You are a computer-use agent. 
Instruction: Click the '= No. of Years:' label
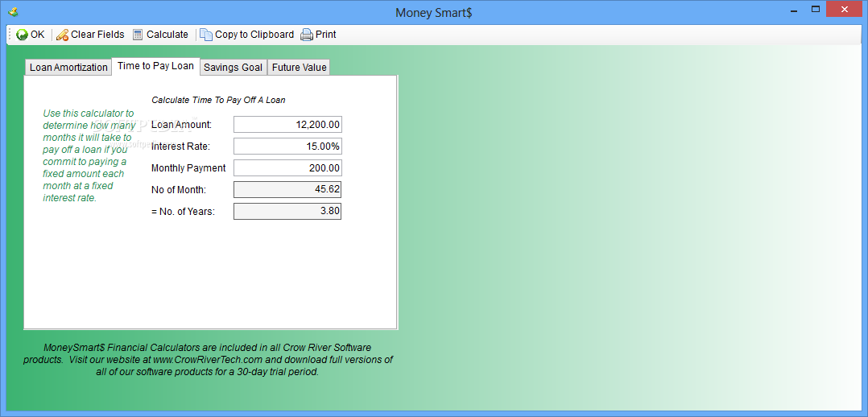[184, 212]
